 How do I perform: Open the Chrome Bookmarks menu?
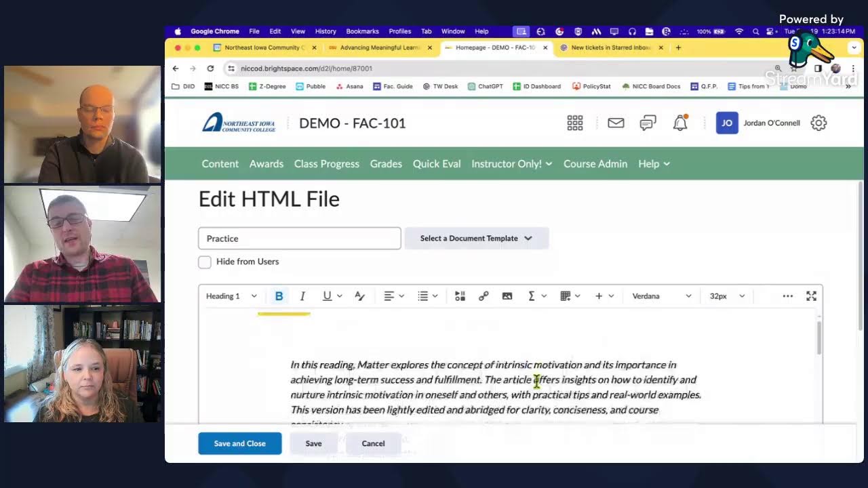point(362,31)
